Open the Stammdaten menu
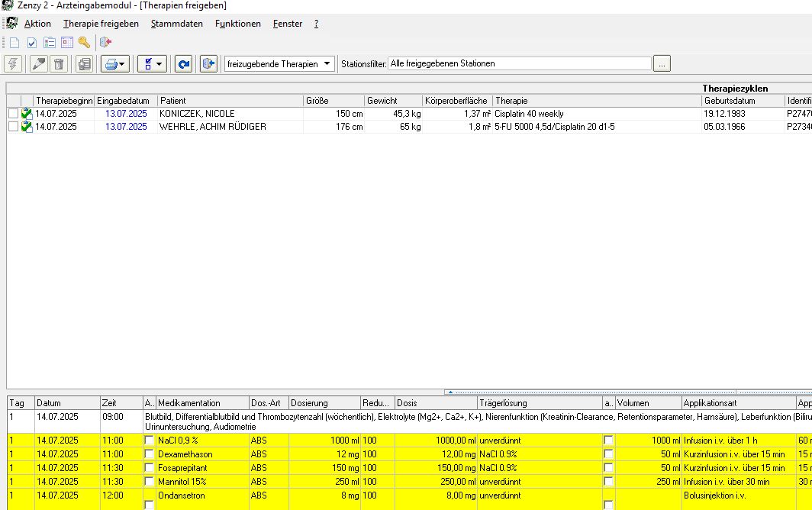Screen dimensions: 812x510 click(x=177, y=24)
